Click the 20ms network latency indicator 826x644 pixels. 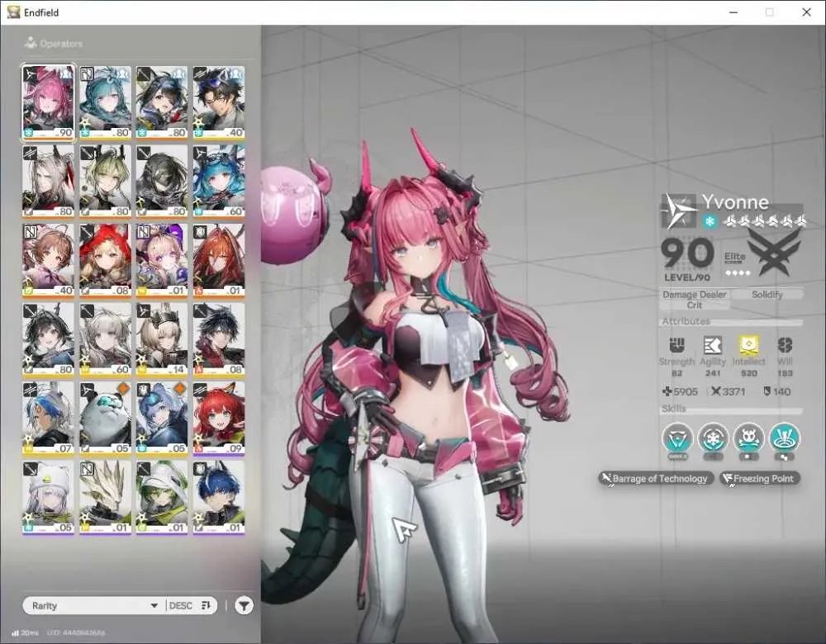[x=26, y=633]
